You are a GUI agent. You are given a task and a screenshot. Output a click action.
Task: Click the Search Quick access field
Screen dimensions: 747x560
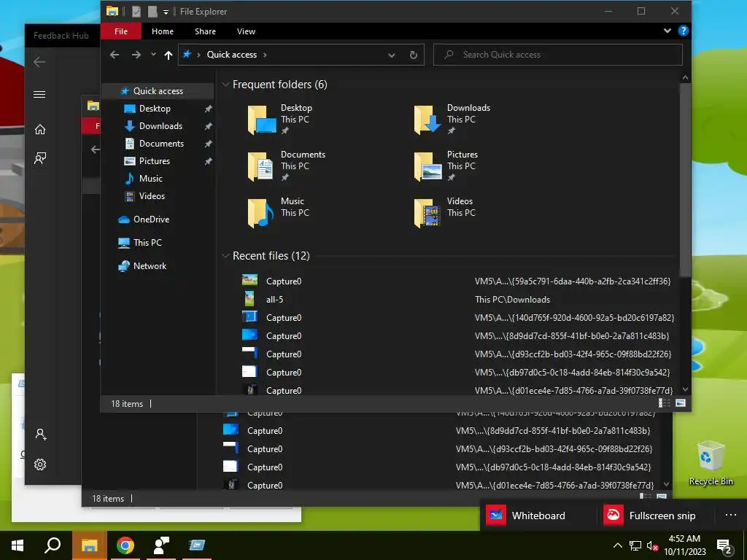558,55
